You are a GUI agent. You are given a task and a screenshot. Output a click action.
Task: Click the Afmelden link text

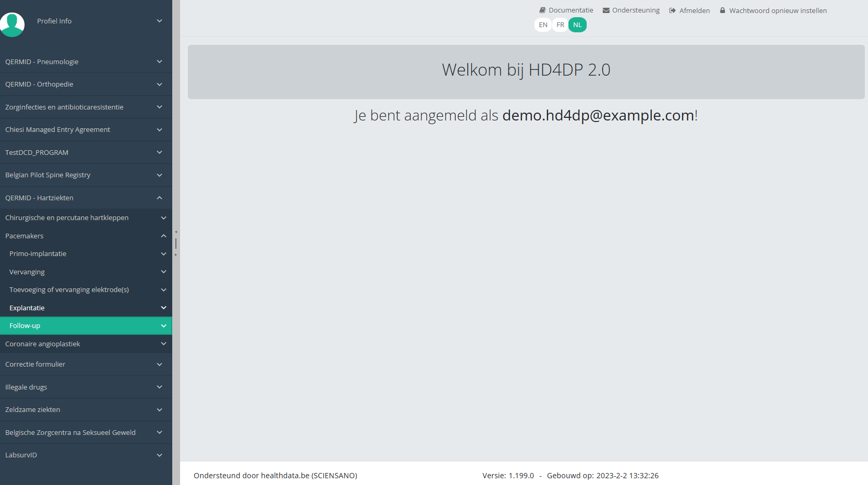[x=694, y=10]
